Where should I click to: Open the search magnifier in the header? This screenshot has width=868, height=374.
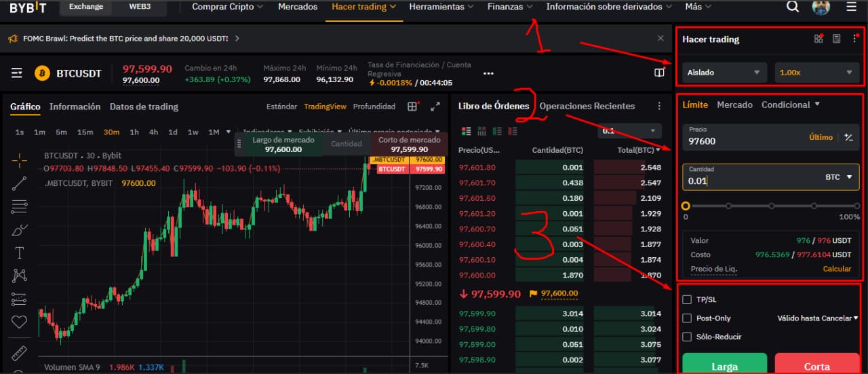point(793,7)
